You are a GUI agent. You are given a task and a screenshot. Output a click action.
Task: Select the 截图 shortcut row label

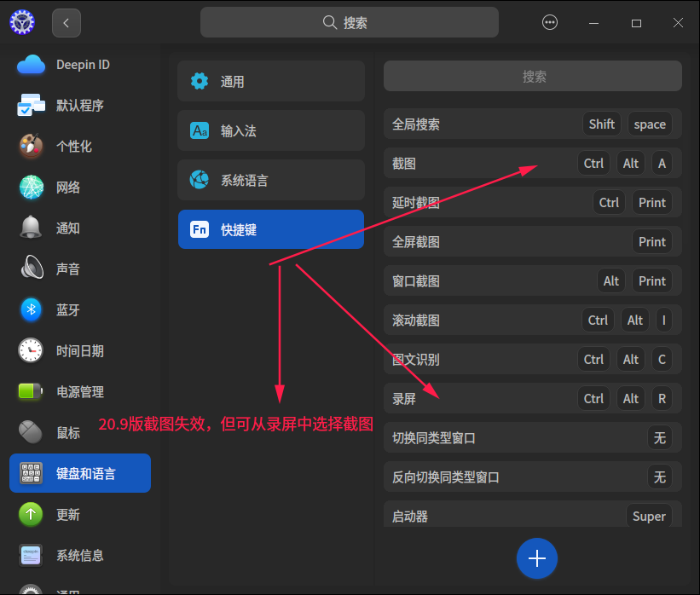point(404,164)
